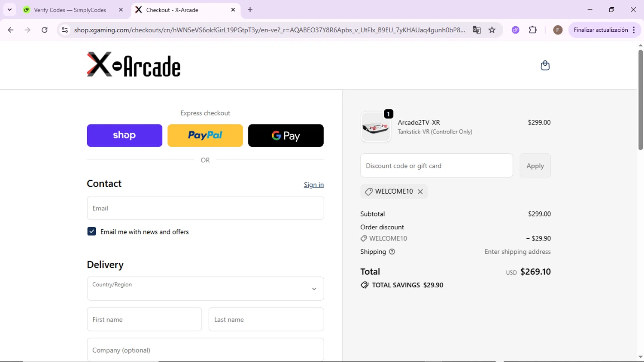Focus the Email input field
Image resolution: width=644 pixels, height=362 pixels.
click(x=205, y=208)
